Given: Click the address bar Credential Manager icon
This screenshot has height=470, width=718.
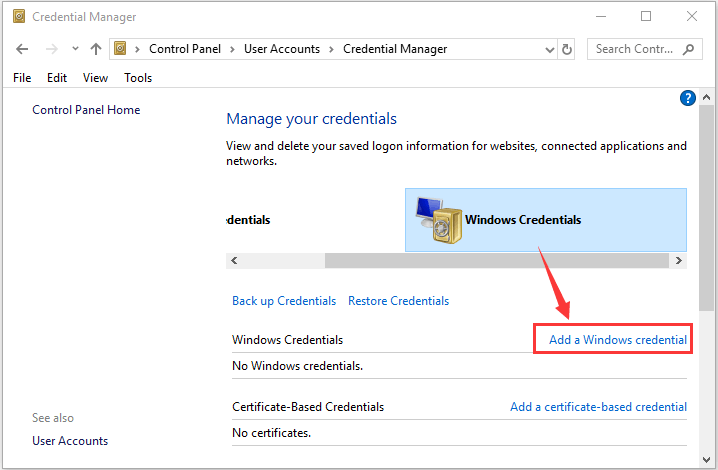Looking at the screenshot, I should point(120,48).
